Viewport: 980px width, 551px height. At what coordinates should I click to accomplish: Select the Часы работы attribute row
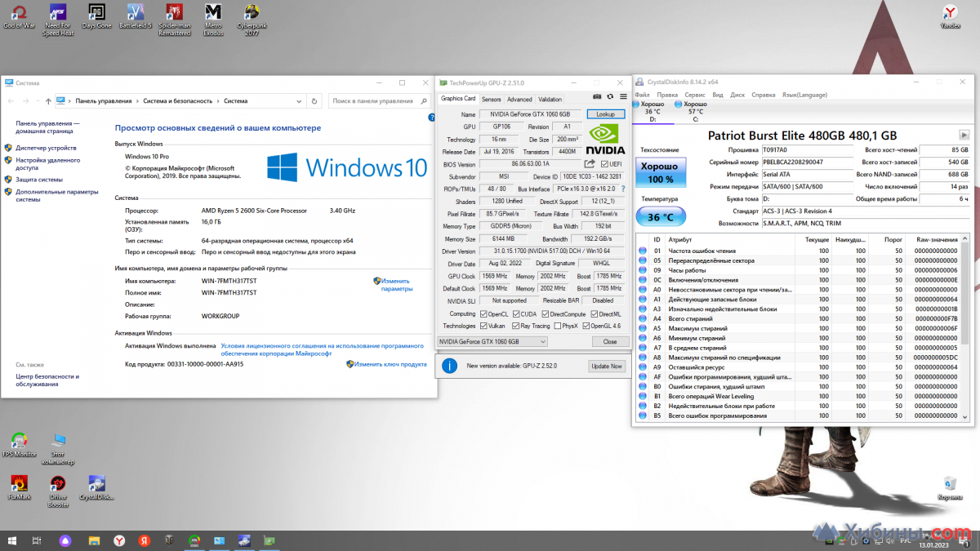click(800, 270)
